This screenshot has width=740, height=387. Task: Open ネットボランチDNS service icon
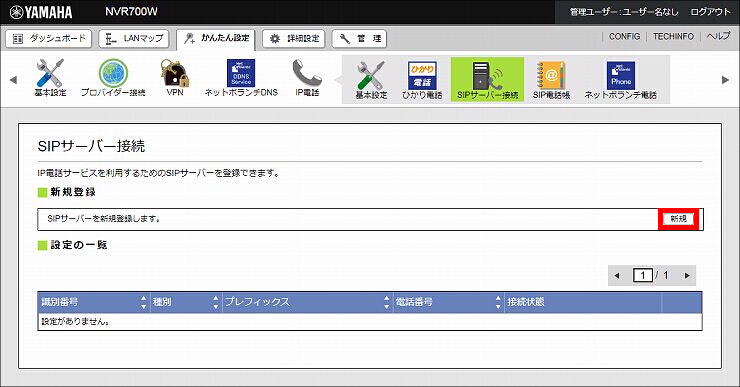[241, 78]
